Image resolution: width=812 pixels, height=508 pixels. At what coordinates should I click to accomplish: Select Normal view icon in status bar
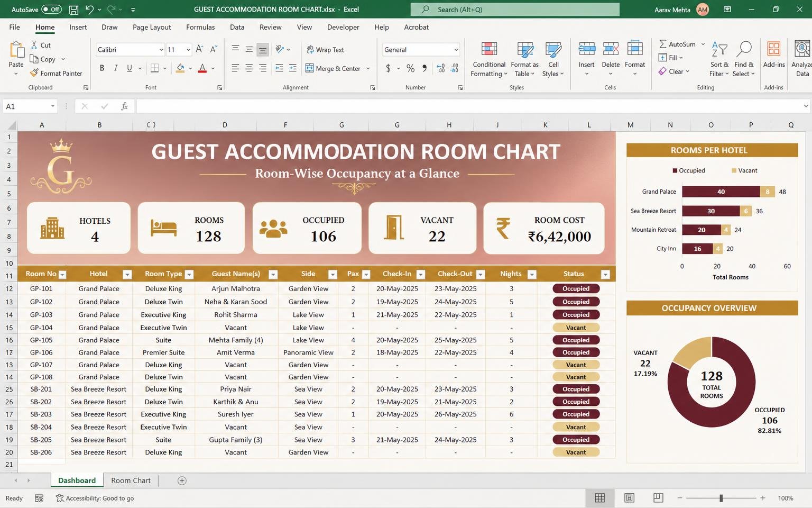(x=599, y=498)
